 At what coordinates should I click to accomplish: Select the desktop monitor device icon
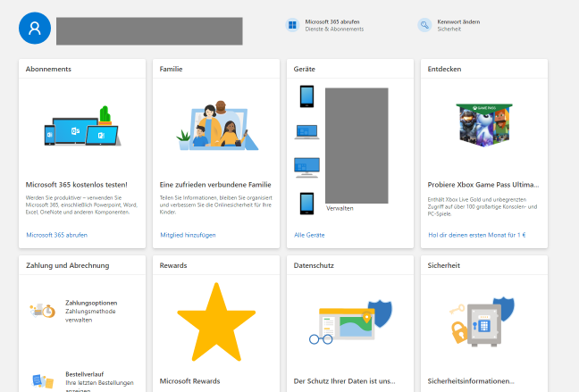click(306, 168)
